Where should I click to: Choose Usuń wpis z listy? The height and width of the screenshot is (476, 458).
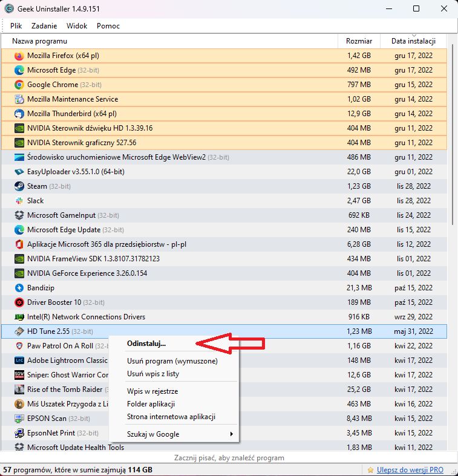[x=153, y=374]
